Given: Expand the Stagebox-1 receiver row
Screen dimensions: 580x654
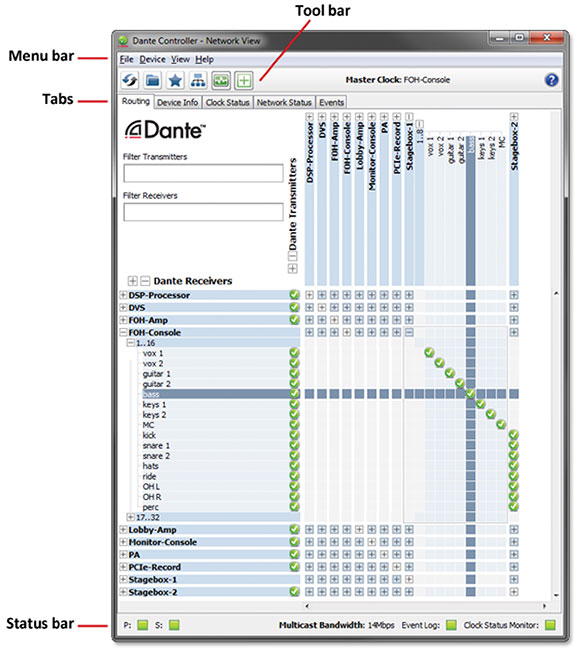Looking at the screenshot, I should pos(123,579).
